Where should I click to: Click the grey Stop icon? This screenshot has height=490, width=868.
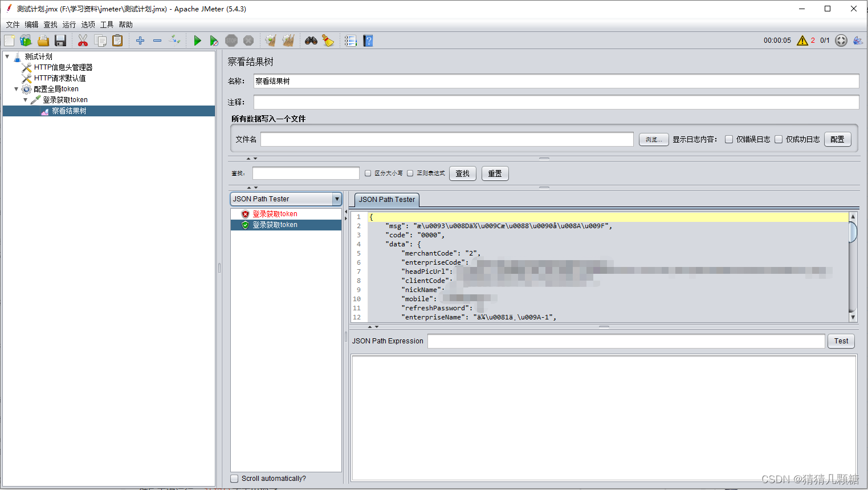[231, 41]
